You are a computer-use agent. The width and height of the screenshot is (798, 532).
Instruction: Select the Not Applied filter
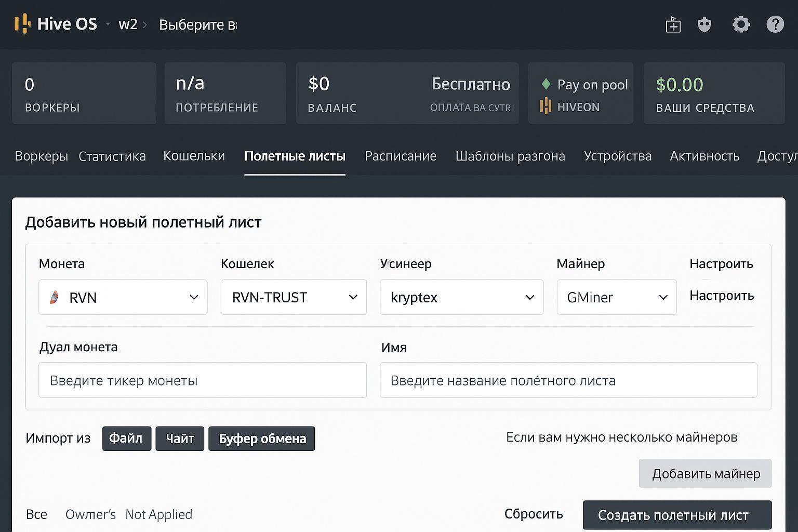pos(158,514)
